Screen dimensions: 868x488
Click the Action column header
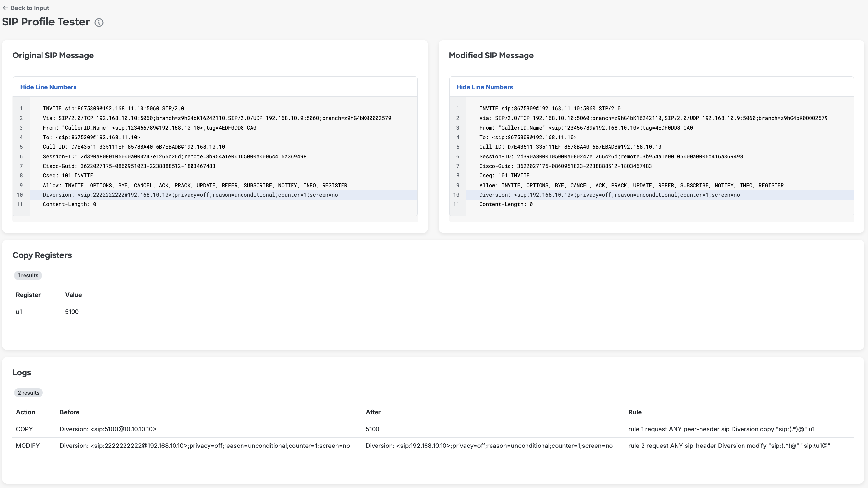click(25, 412)
